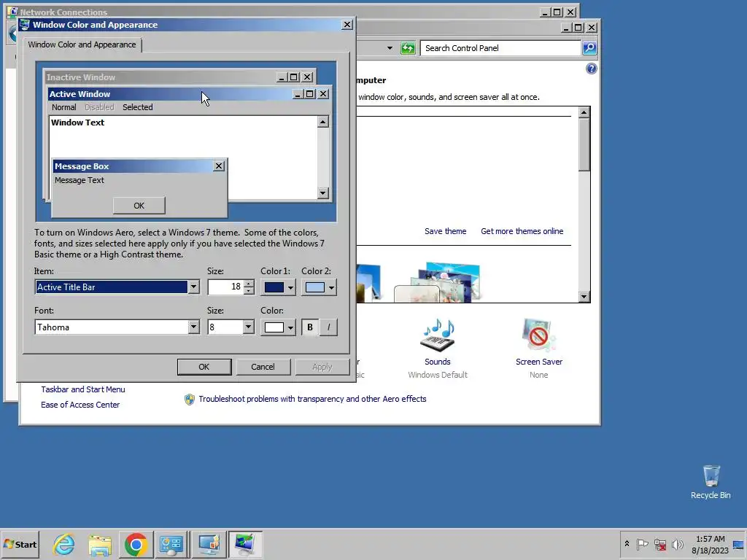Viewport: 747px width, 560px height.
Task: Open the Save theme link
Action: point(446,231)
